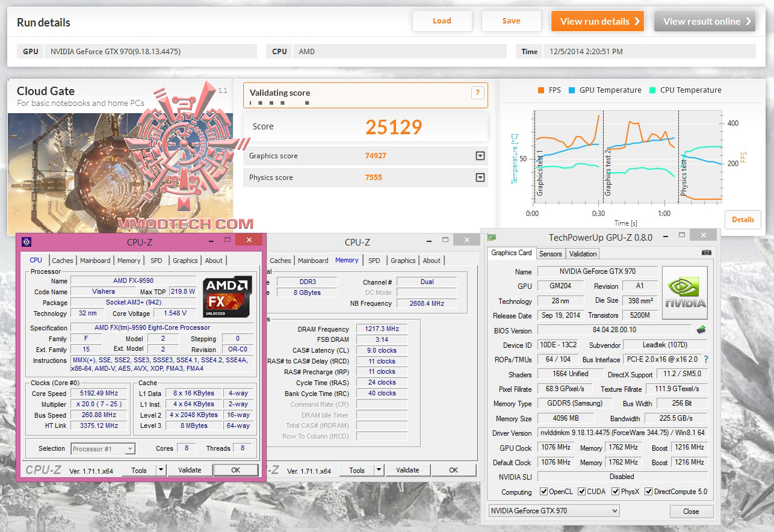Click the GPU-Z title bar app icon
The width and height of the screenshot is (774, 532).
[x=492, y=237]
